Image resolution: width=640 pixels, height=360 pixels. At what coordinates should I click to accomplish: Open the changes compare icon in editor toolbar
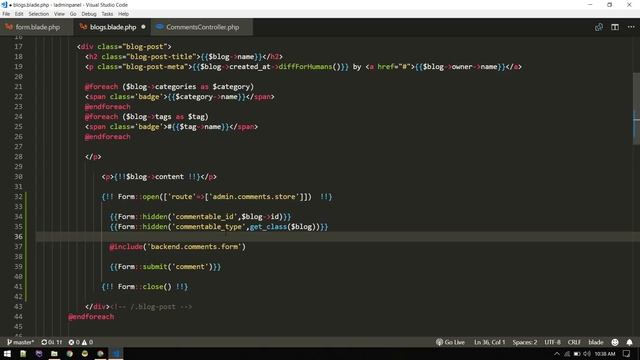(599, 27)
